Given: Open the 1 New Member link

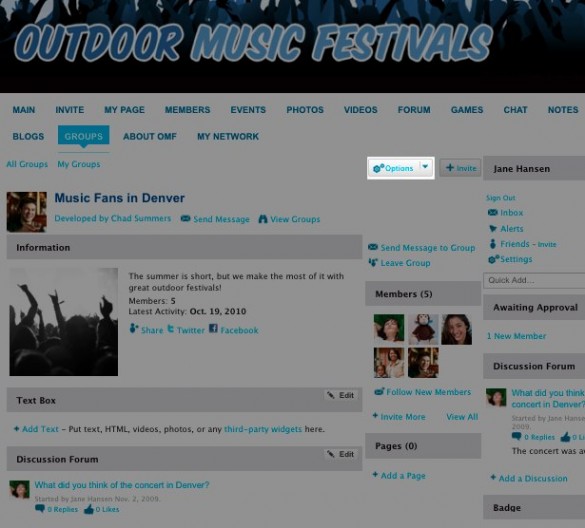Looking at the screenshot, I should click(x=516, y=336).
